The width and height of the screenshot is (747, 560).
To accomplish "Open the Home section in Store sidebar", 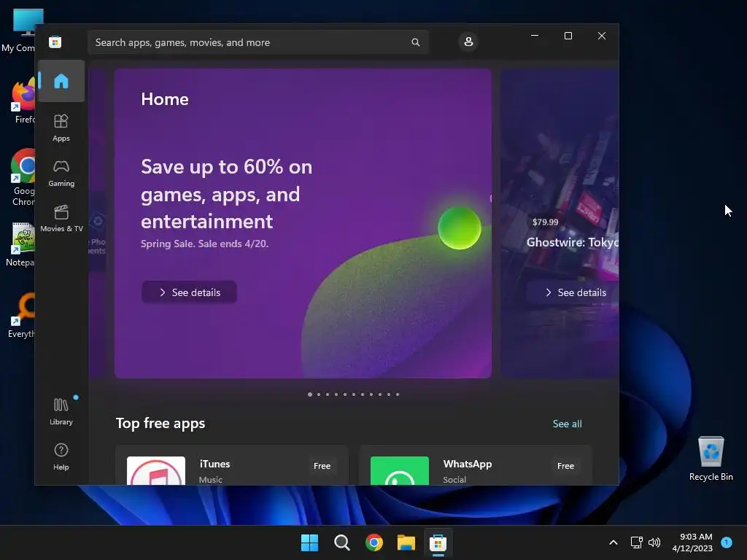I will (61, 81).
